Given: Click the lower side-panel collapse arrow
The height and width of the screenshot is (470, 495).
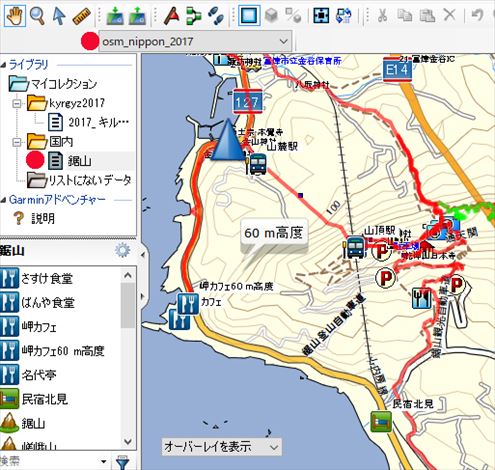Looking at the screenshot, I should pos(143,296).
